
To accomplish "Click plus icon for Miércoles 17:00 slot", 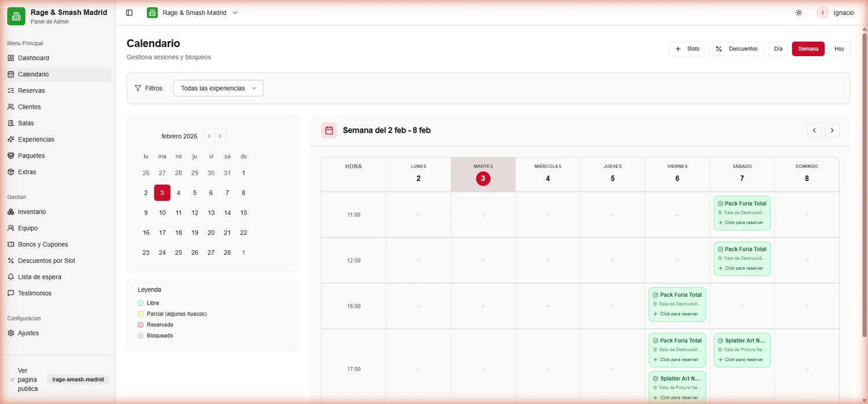I will 548,369.
